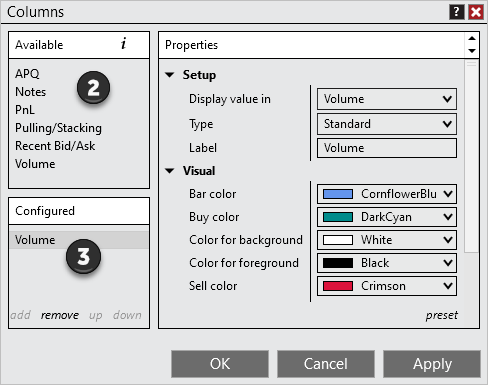This screenshot has width=488, height=385.
Task: Click the Cancel button
Action: 326,364
